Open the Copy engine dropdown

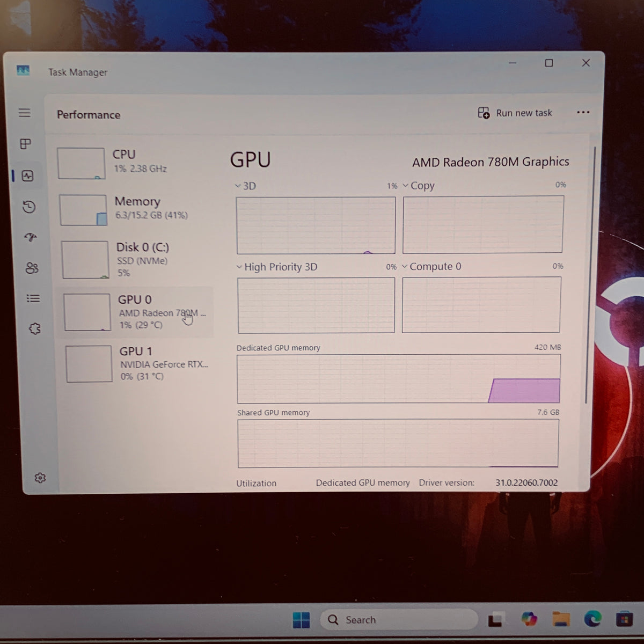tap(419, 186)
